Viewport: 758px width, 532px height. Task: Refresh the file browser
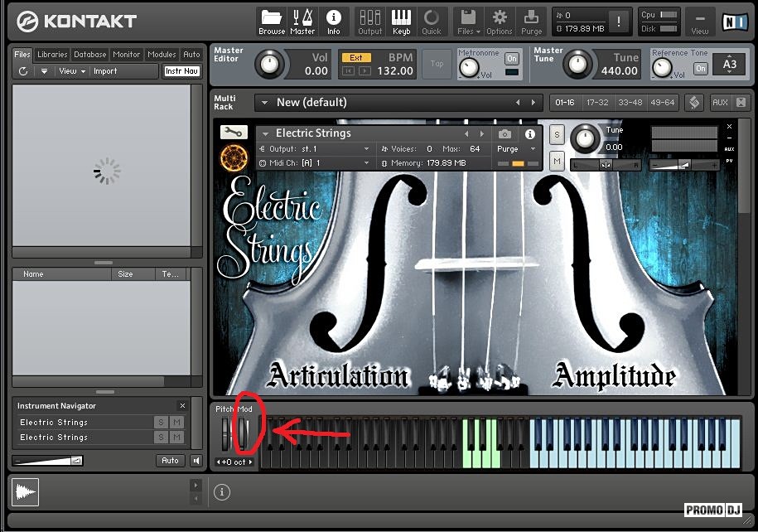pyautogui.click(x=22, y=71)
